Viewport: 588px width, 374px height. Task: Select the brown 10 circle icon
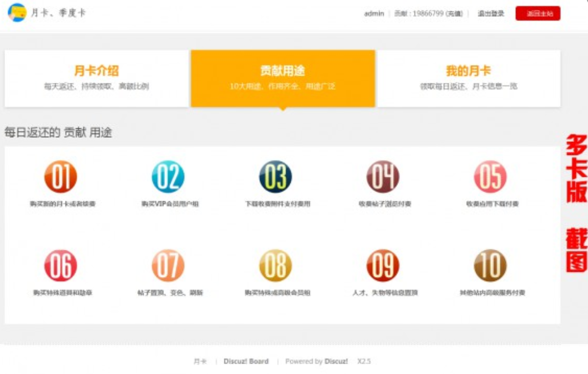click(x=490, y=265)
